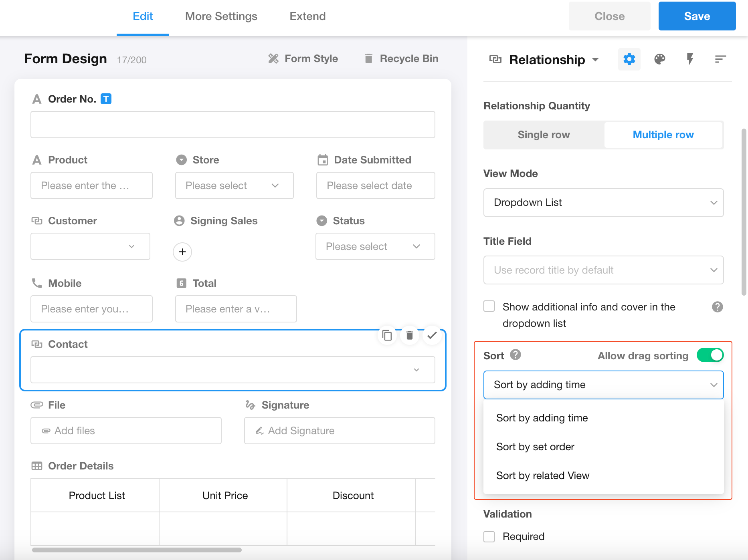Click the Relationship field type icon
The width and height of the screenshot is (748, 560).
point(495,59)
